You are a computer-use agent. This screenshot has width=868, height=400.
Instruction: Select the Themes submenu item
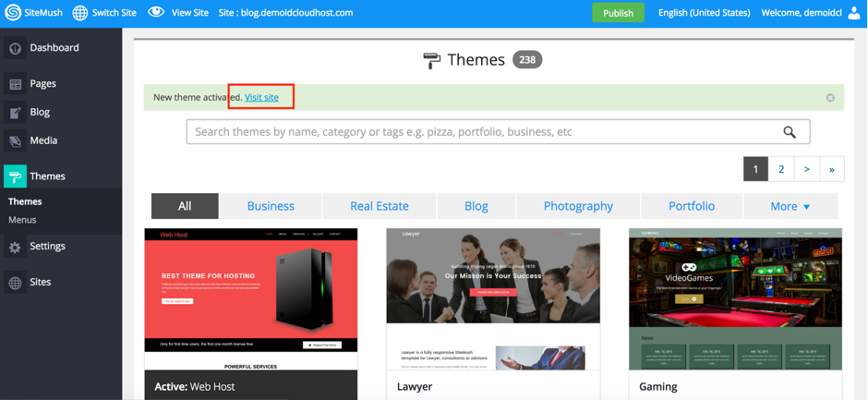point(25,201)
